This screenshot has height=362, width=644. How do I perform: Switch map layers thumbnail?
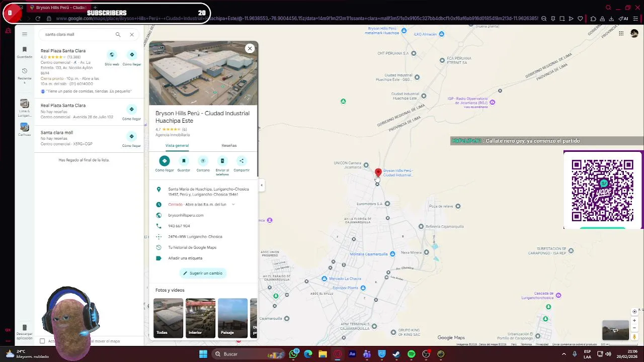(615, 330)
